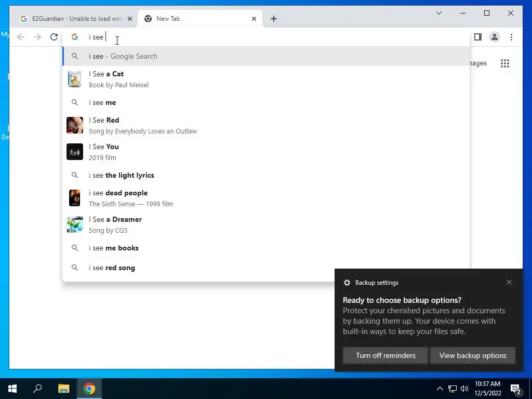Open the Google apps grid
Image resolution: width=532 pixels, height=399 pixels.
point(505,63)
